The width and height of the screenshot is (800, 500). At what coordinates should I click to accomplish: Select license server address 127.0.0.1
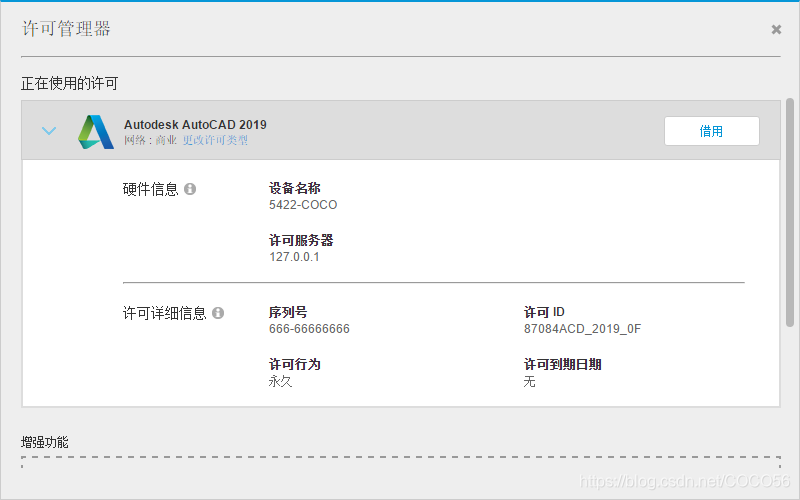click(x=294, y=257)
